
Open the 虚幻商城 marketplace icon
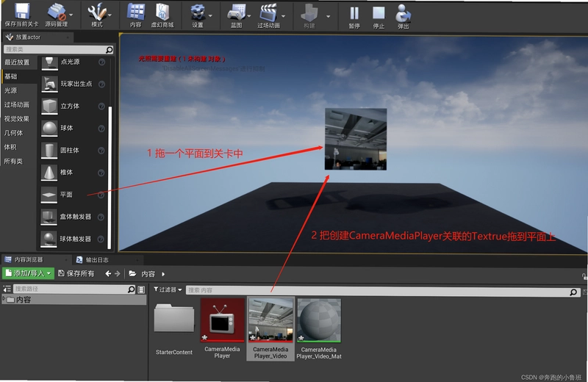[x=162, y=11]
